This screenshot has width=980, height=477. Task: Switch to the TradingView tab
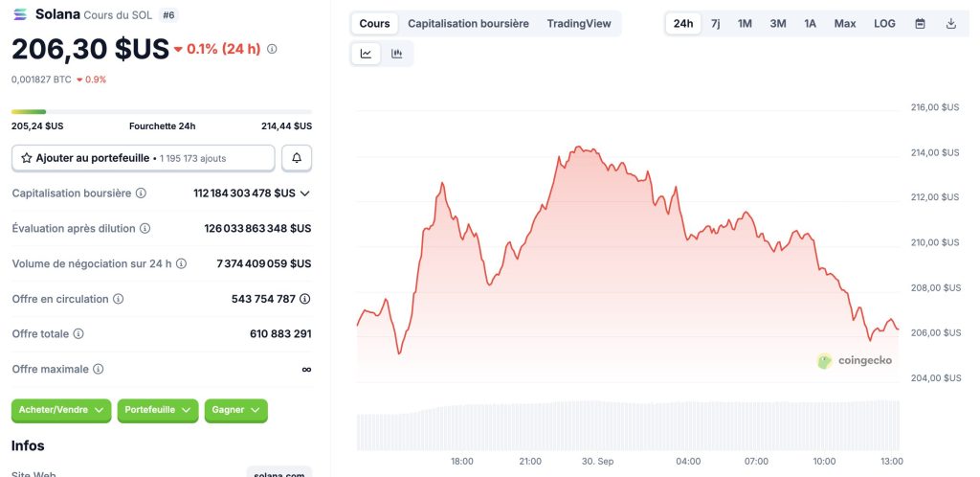click(x=579, y=23)
